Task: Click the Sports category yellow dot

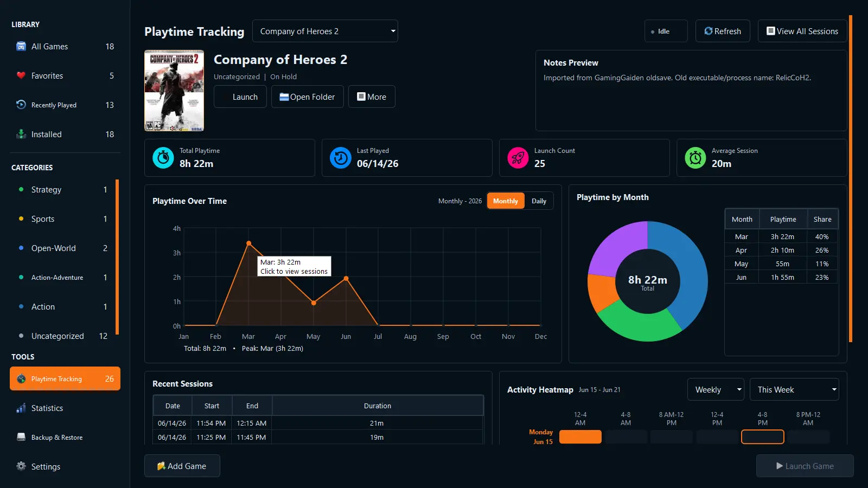Action: [x=21, y=219]
